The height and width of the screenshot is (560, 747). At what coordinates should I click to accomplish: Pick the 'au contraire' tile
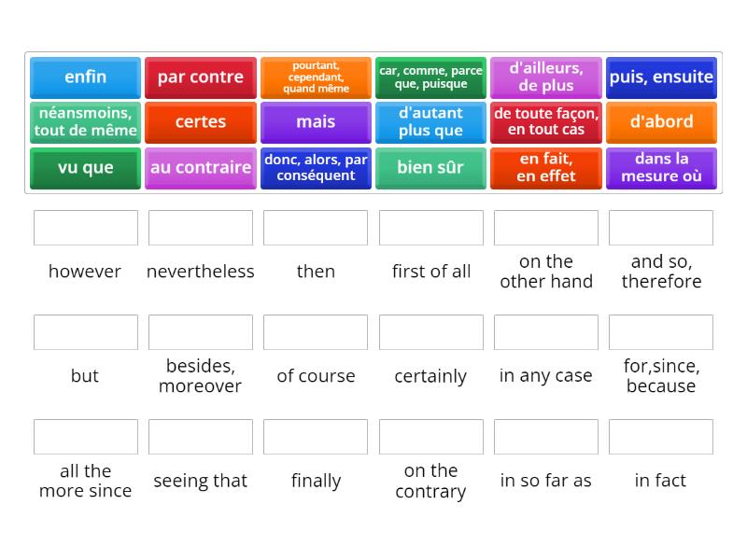(x=200, y=168)
